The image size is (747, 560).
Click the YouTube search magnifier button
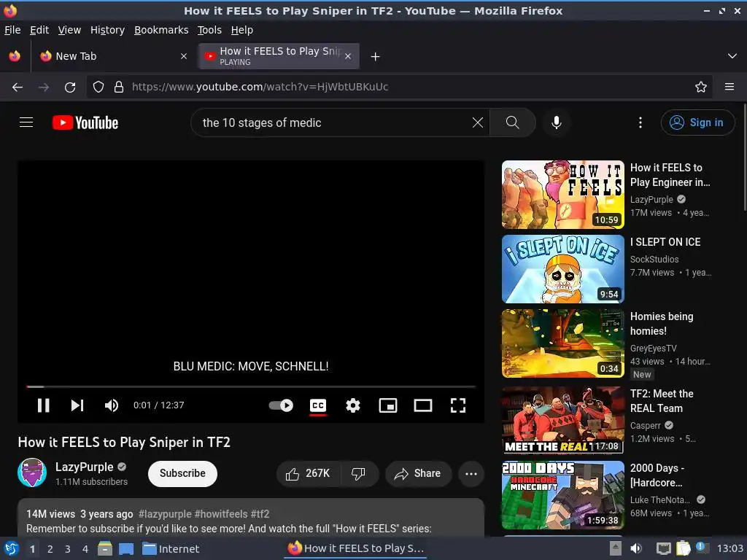513,122
